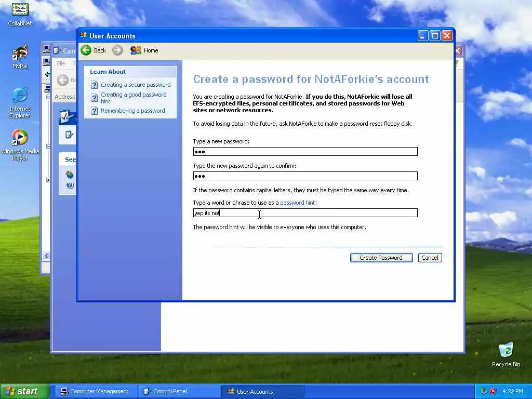Click the question mark beside Creating a secure password
Image resolution: width=532 pixels, height=399 pixels.
(x=95, y=85)
